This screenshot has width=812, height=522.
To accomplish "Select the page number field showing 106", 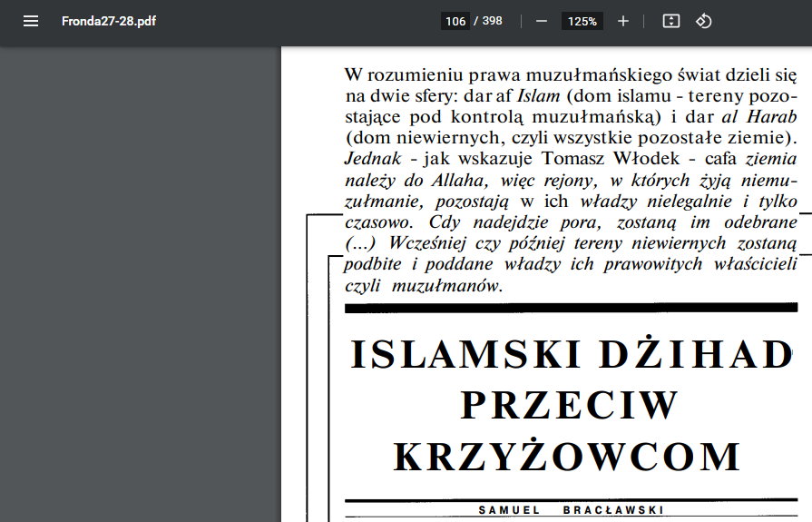I will [x=455, y=21].
